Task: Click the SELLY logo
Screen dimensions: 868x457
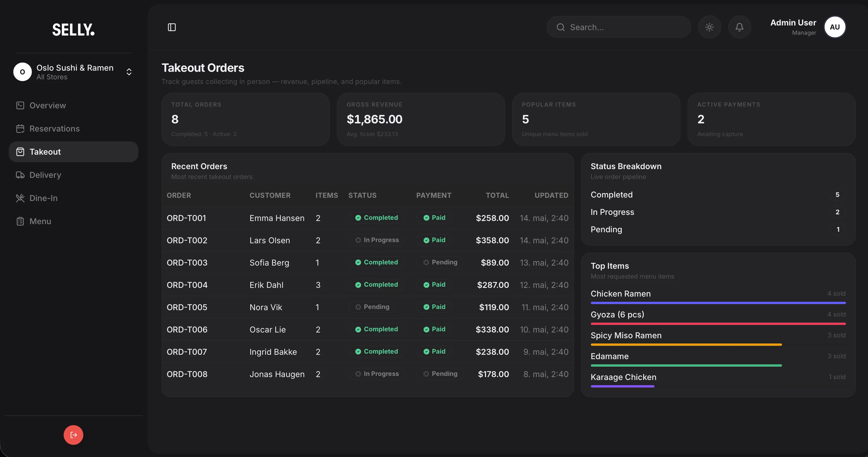Action: click(73, 30)
